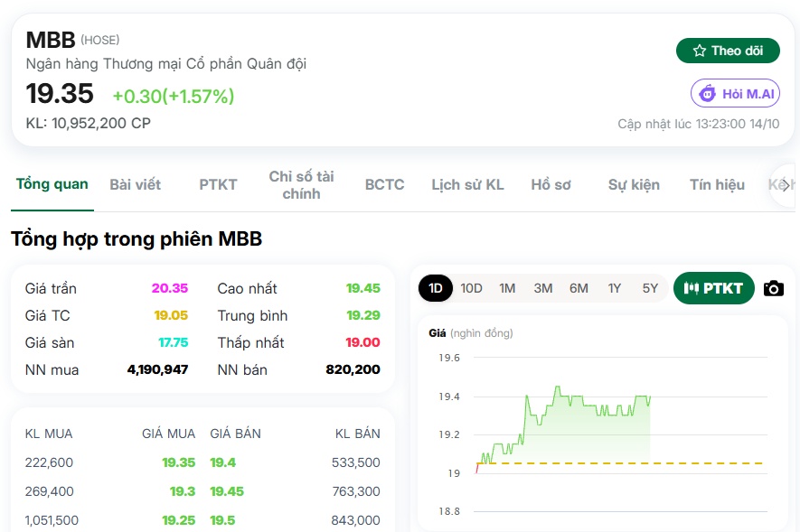Image resolution: width=800 pixels, height=532 pixels.
Task: Set chart range to 1M
Action: (x=507, y=288)
